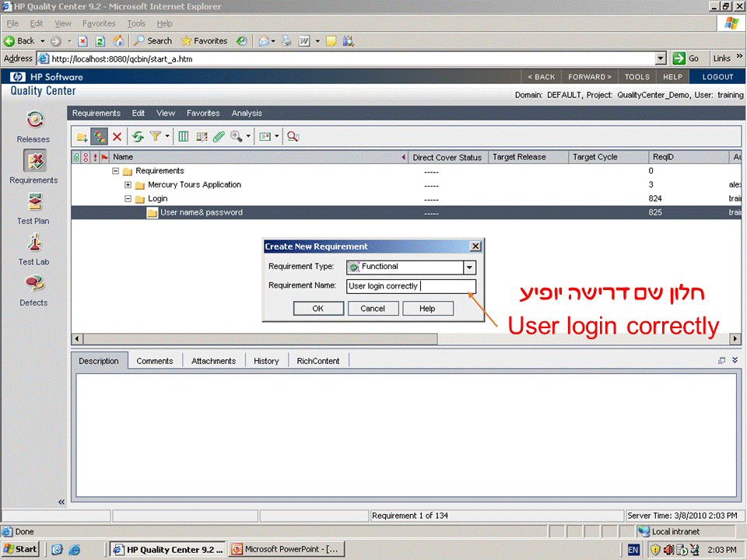
Task: Click the green Refresh arrows icon in Requirements toolbar
Action: [x=138, y=137]
